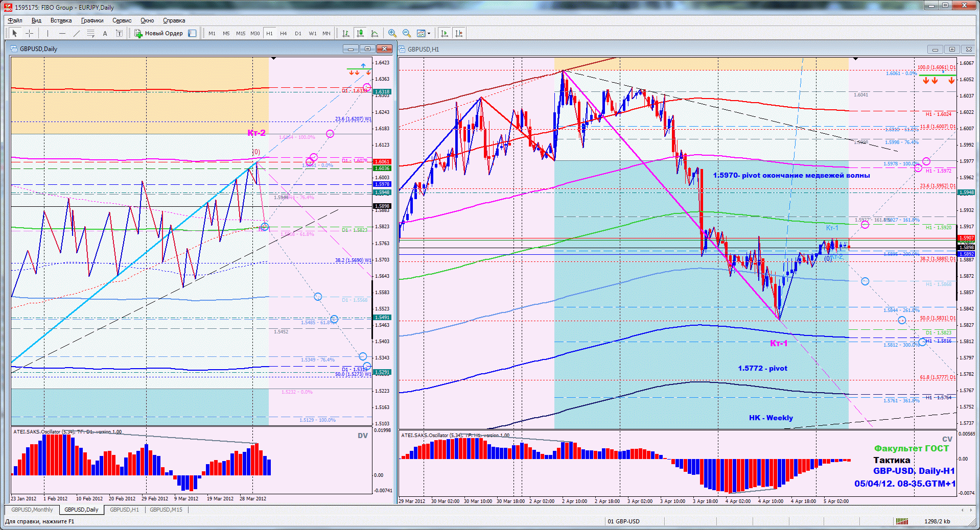Switch to the GBPUSD,Monthly chart tab

(x=32, y=510)
